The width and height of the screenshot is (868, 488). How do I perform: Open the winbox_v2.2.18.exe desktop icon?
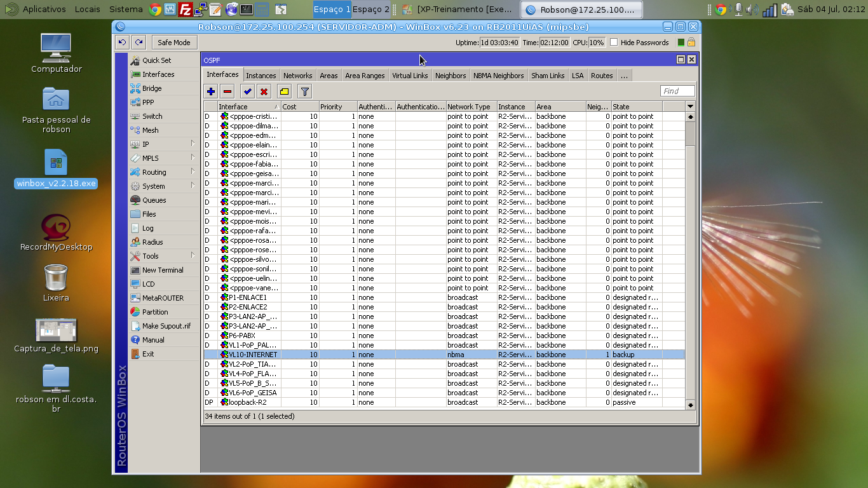(56, 169)
